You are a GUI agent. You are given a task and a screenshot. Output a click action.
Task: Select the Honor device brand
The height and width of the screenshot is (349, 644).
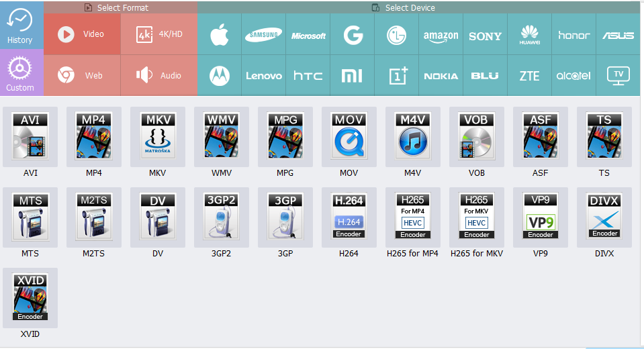tap(574, 34)
